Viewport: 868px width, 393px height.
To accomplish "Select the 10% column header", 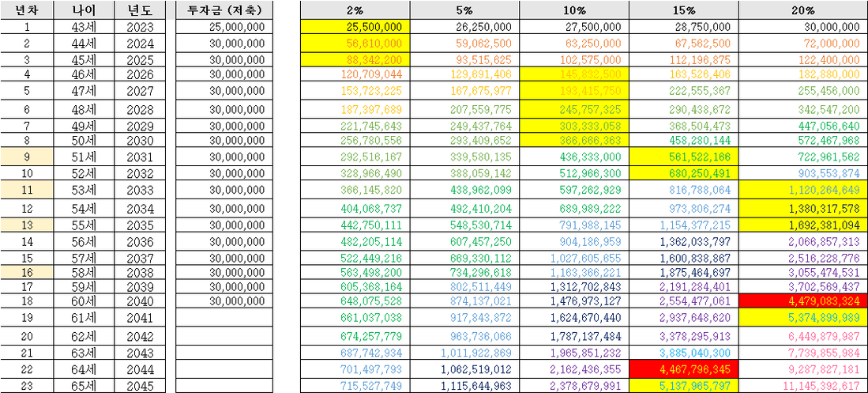I will (575, 10).
